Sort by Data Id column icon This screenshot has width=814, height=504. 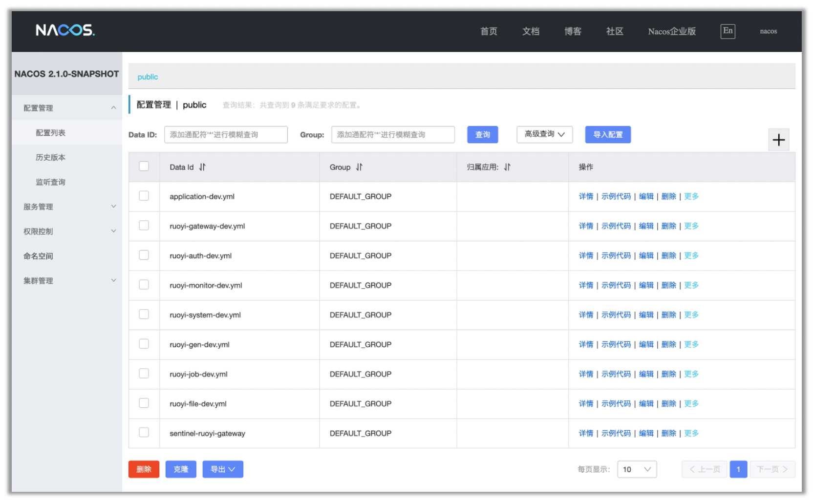(202, 167)
